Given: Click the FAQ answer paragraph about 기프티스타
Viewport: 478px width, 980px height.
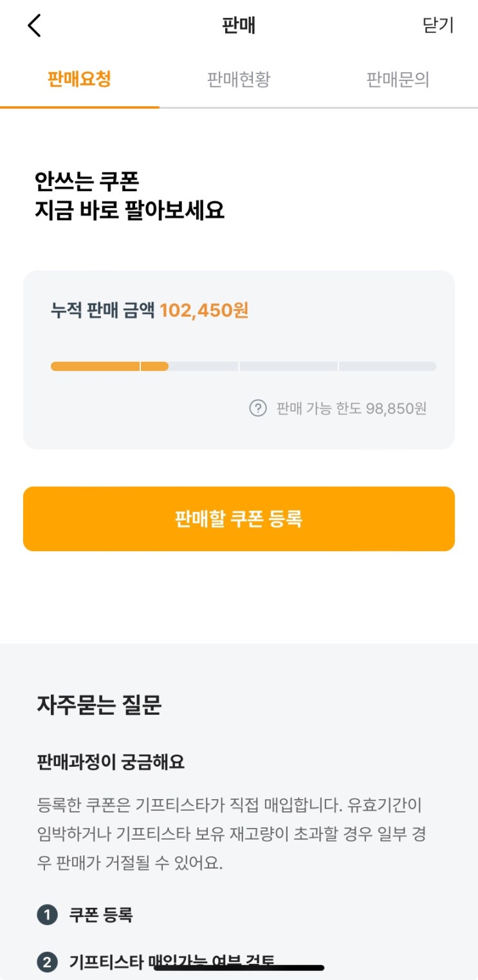Looking at the screenshot, I should click(232, 834).
